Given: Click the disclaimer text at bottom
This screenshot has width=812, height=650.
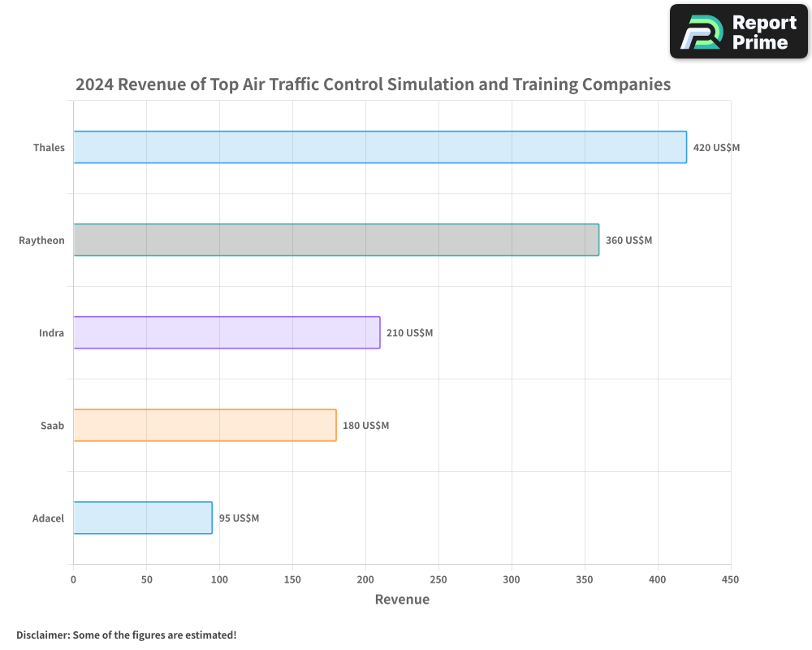Looking at the screenshot, I should pyautogui.click(x=126, y=635).
